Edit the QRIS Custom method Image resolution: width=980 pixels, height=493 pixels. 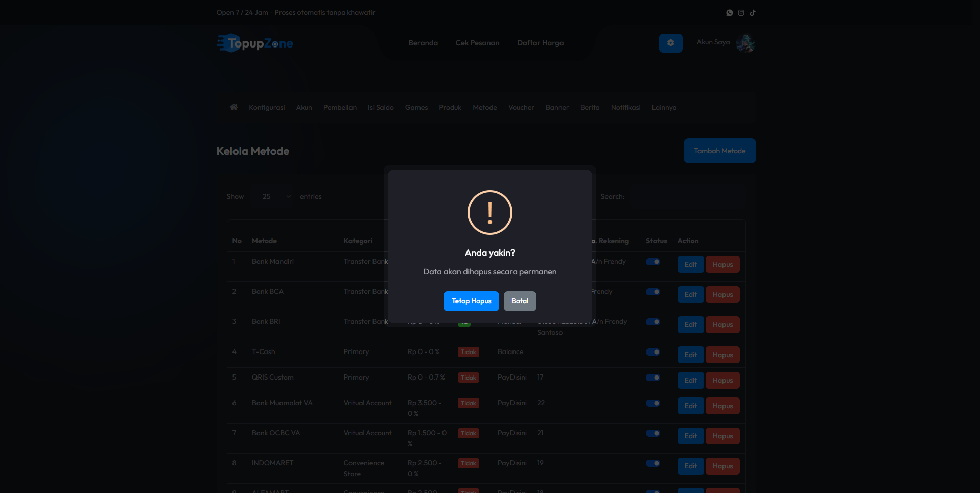[690, 380]
